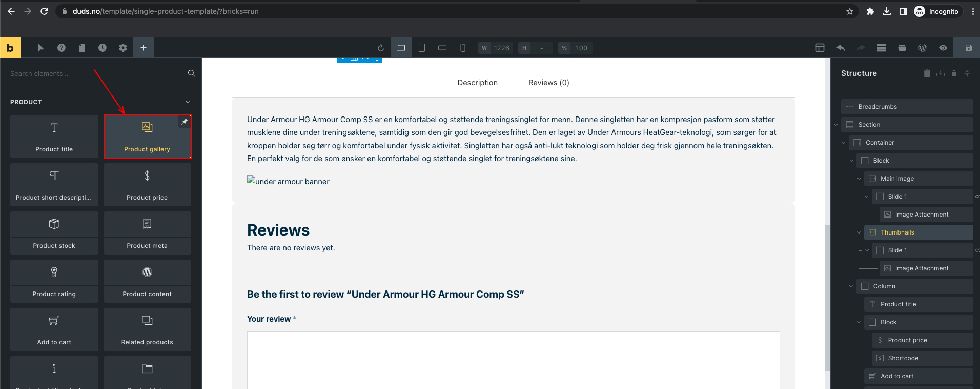Viewport: 980px width, 389px height.
Task: Add the Product title element
Action: [54, 137]
